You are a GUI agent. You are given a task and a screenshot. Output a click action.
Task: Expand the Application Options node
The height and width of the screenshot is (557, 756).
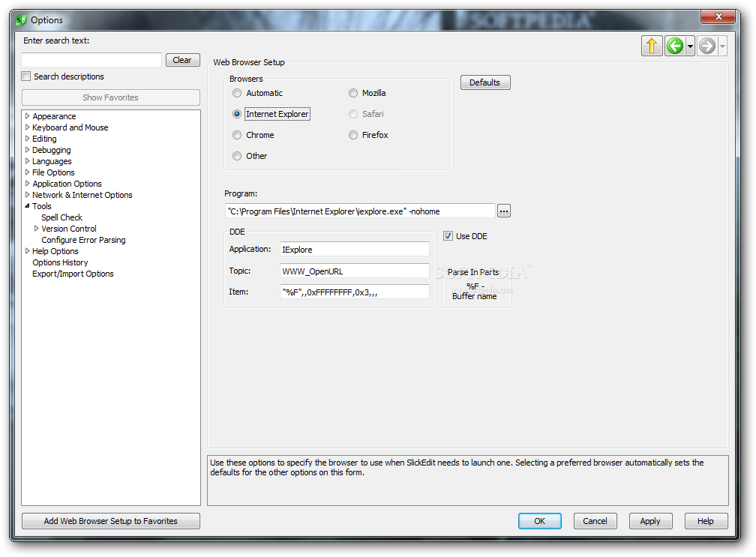[28, 184]
